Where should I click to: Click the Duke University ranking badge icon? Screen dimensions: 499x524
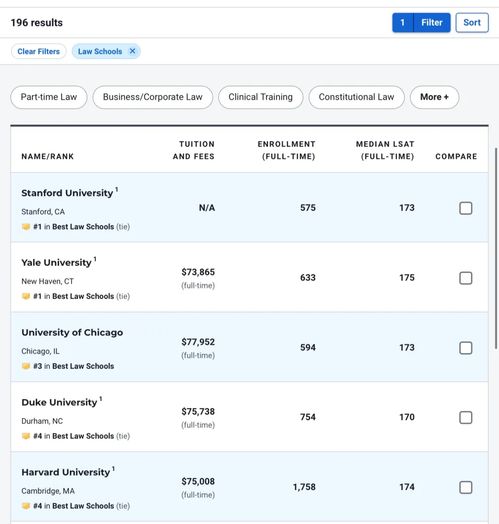pyautogui.click(x=26, y=436)
